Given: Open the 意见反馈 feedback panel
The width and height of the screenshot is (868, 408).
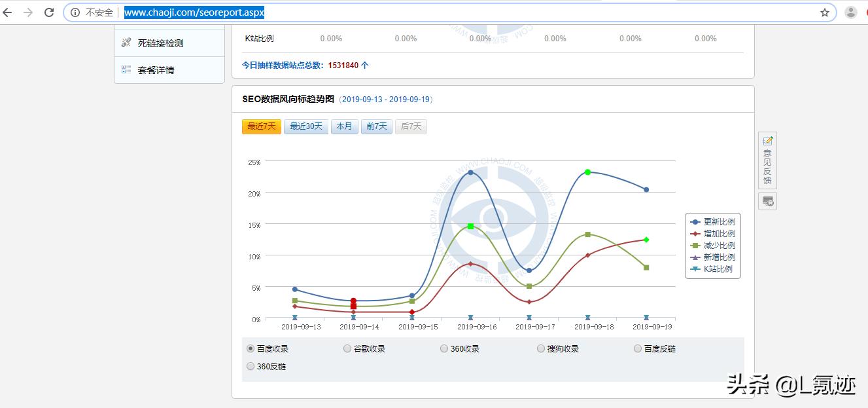Looking at the screenshot, I should click(x=767, y=158).
